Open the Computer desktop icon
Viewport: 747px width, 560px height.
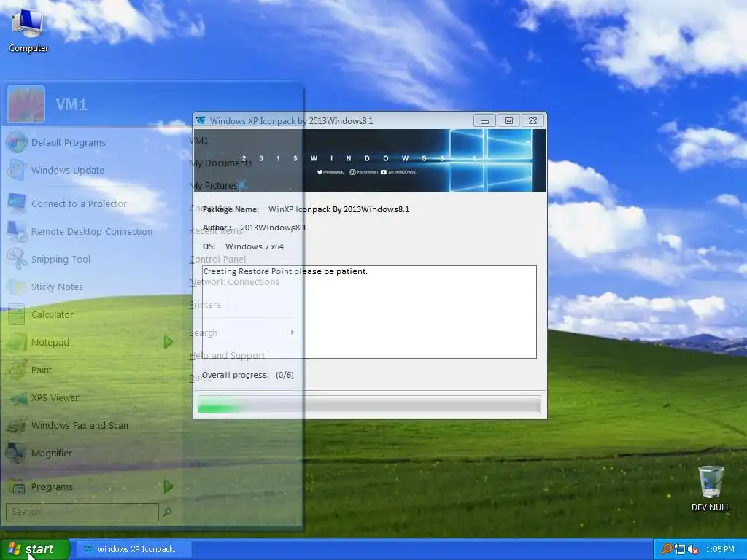[28, 31]
